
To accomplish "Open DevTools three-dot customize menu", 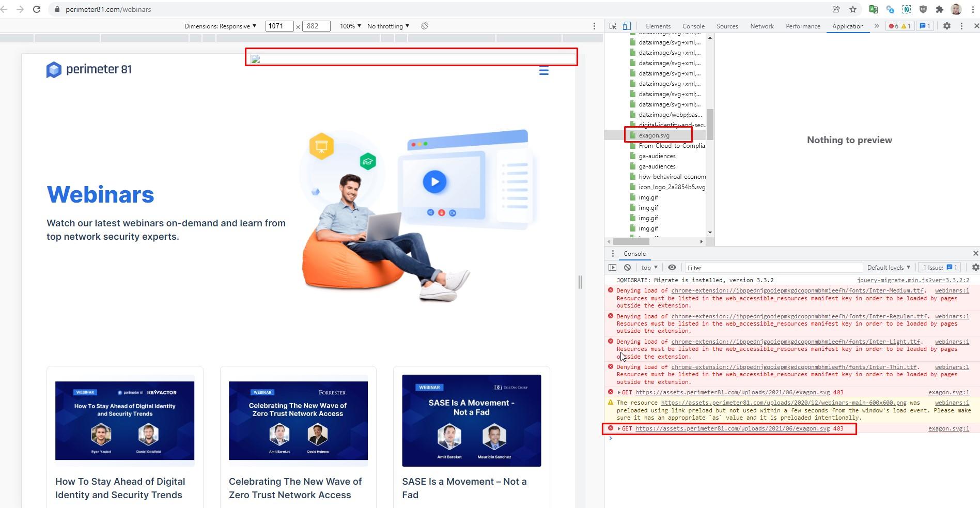I will coord(961,26).
